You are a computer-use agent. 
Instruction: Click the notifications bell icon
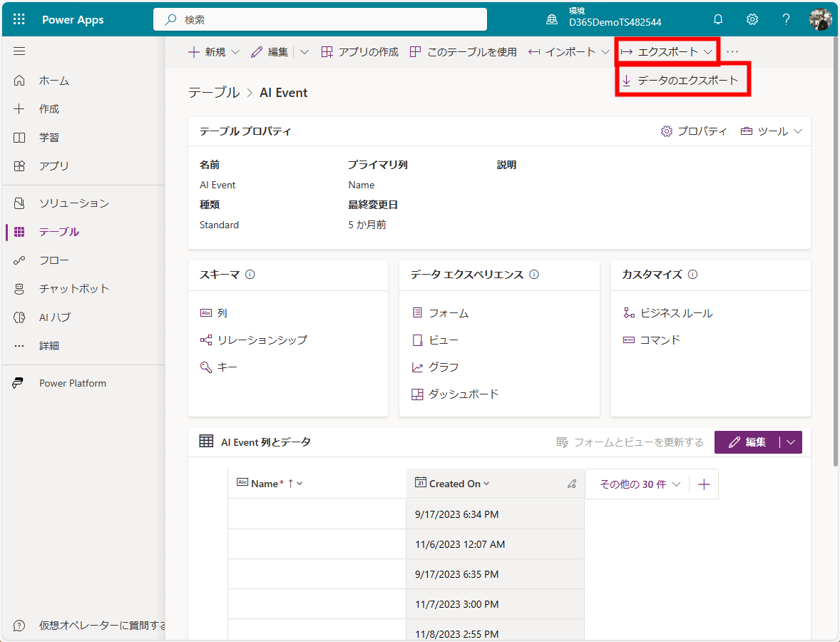[x=718, y=19]
